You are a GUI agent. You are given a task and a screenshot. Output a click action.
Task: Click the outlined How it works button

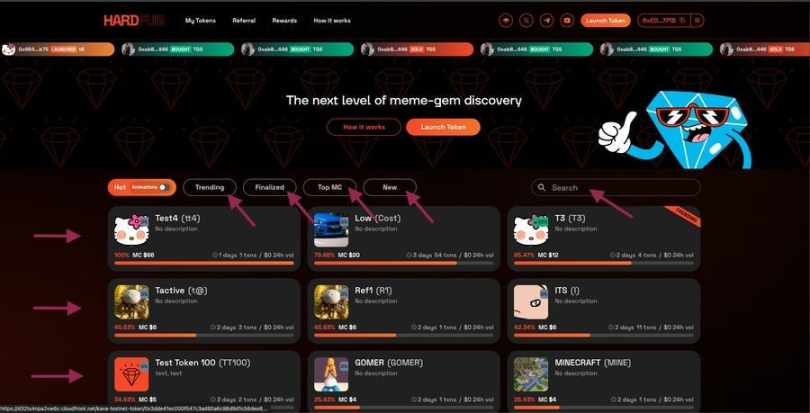pyautogui.click(x=364, y=127)
